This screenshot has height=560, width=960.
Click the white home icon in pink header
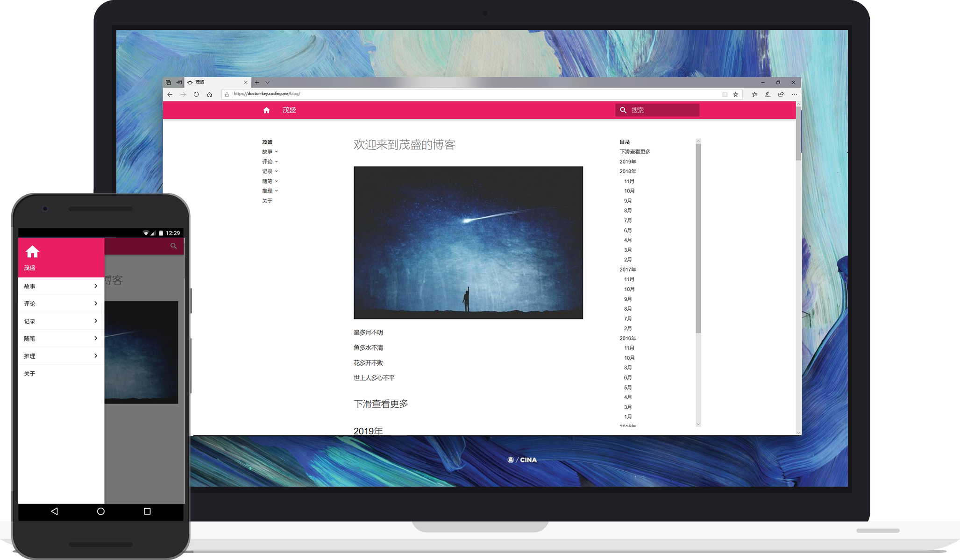pyautogui.click(x=266, y=110)
